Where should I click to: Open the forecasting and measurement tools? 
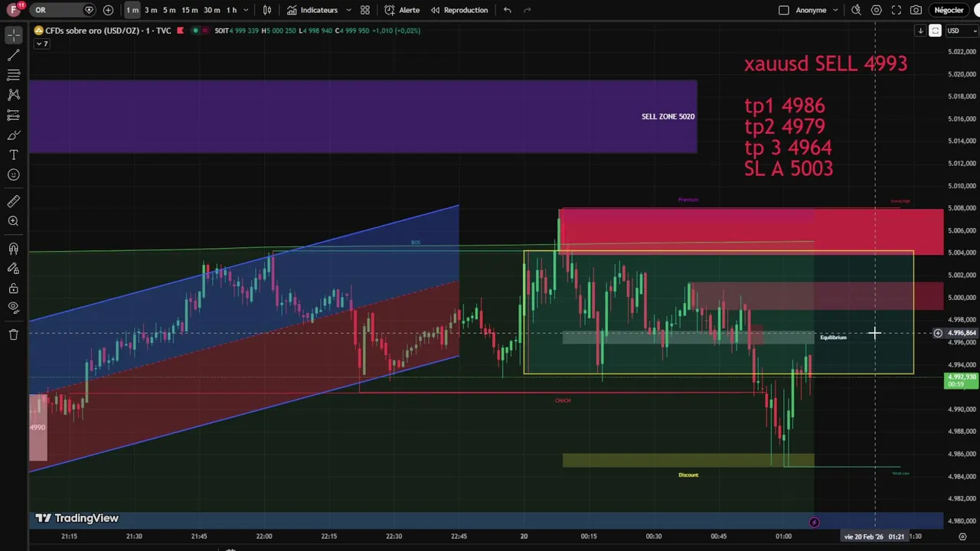tap(14, 115)
